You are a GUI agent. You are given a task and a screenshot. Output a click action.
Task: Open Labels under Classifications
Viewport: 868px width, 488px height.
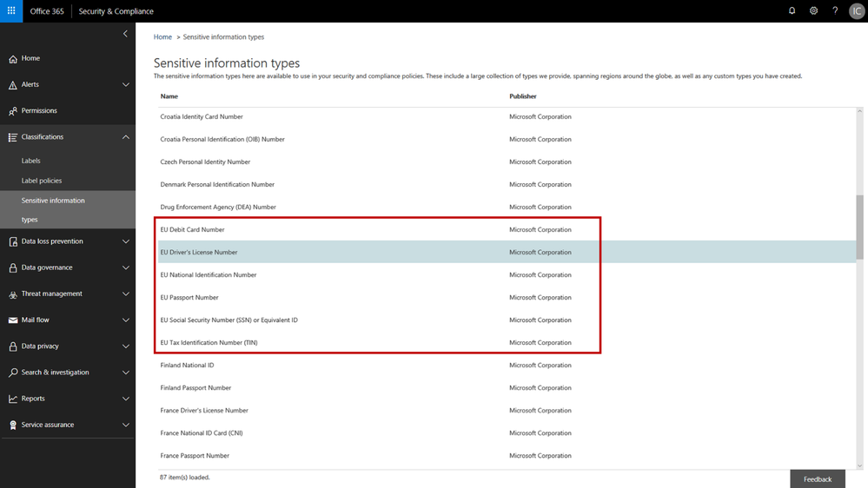coord(31,161)
